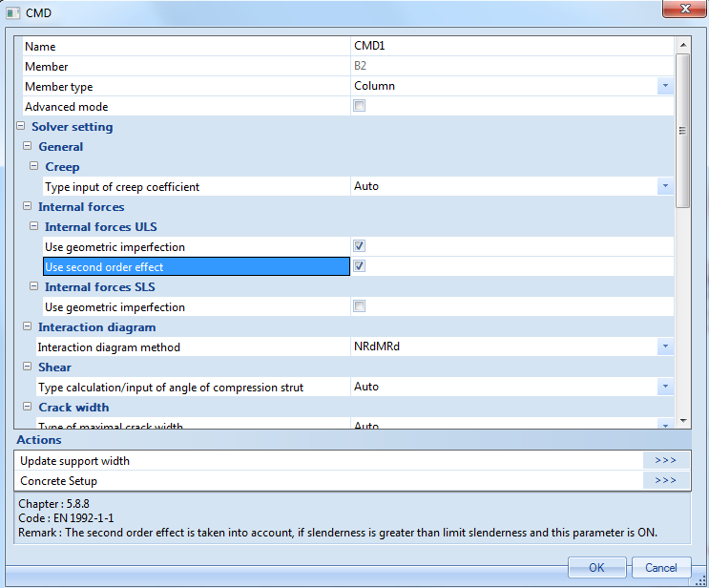This screenshot has height=588, width=709.
Task: Open Concrete Setup via arrow button
Action: 665,480
